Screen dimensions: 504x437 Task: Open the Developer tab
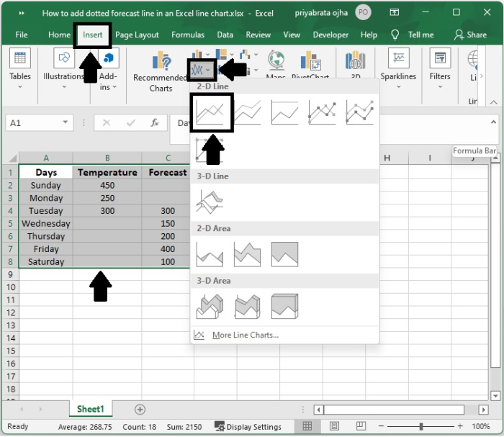330,35
